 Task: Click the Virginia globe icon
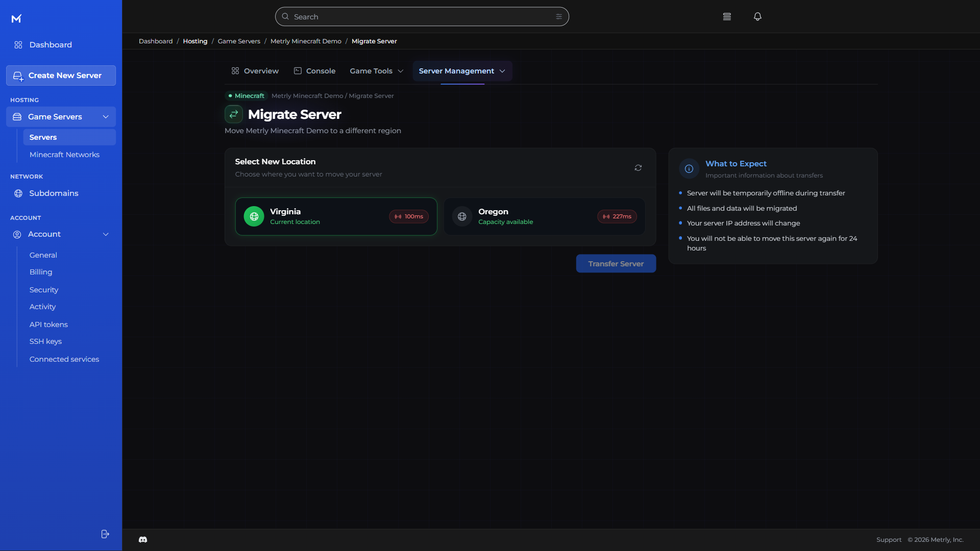tap(254, 216)
